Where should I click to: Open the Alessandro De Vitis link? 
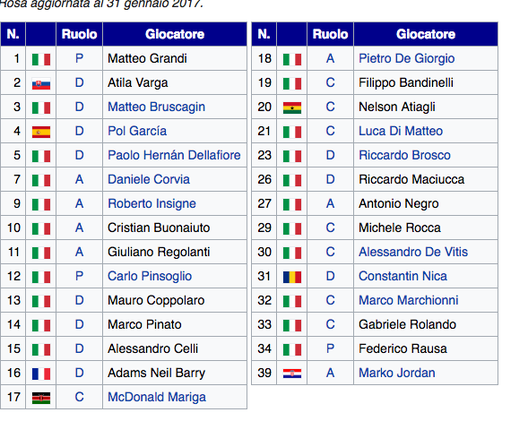point(413,252)
